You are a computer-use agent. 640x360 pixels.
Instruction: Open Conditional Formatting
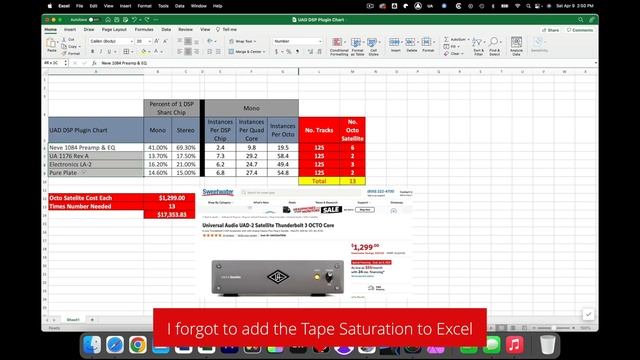click(x=339, y=47)
